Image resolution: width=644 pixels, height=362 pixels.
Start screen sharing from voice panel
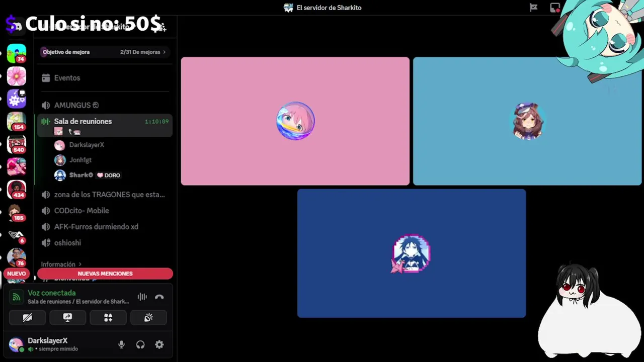(x=67, y=318)
